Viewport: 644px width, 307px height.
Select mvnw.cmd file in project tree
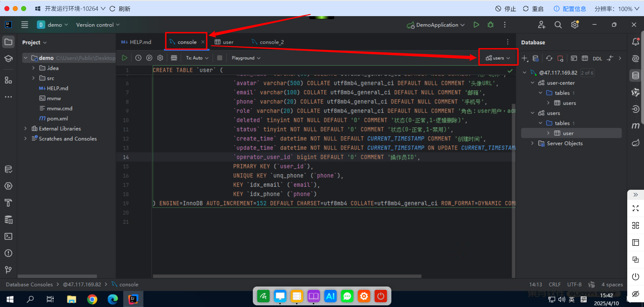[x=56, y=108]
